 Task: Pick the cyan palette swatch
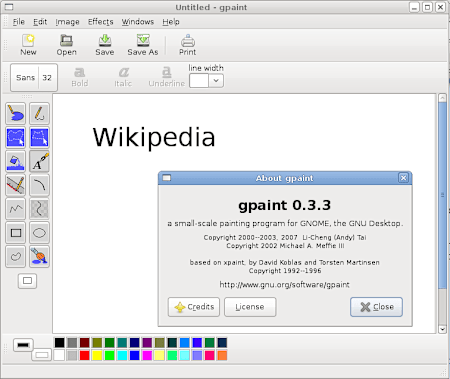pos(122,355)
